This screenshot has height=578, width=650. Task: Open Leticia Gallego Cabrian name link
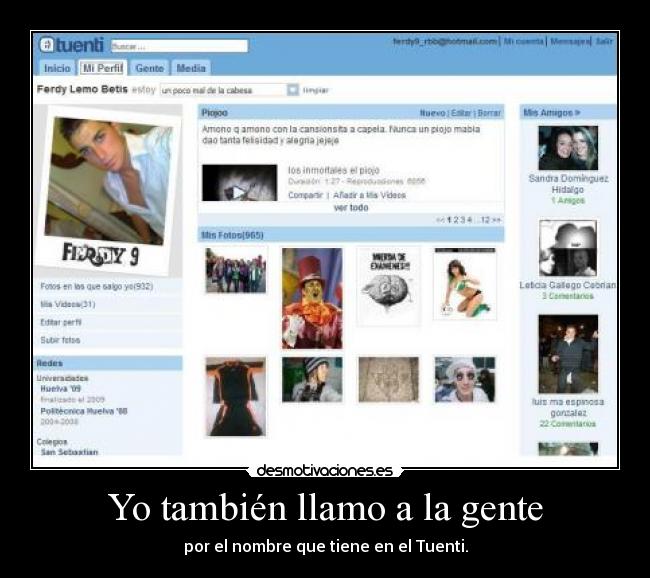coord(568,285)
